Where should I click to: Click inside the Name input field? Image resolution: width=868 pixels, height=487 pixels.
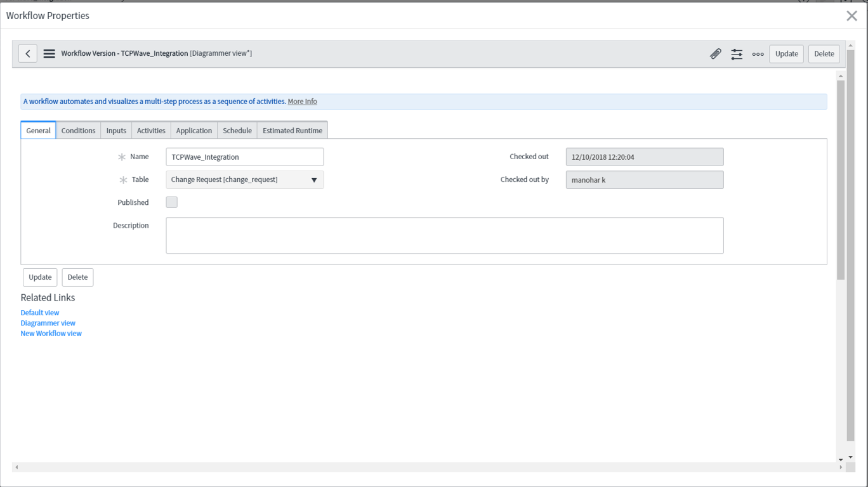[244, 157]
